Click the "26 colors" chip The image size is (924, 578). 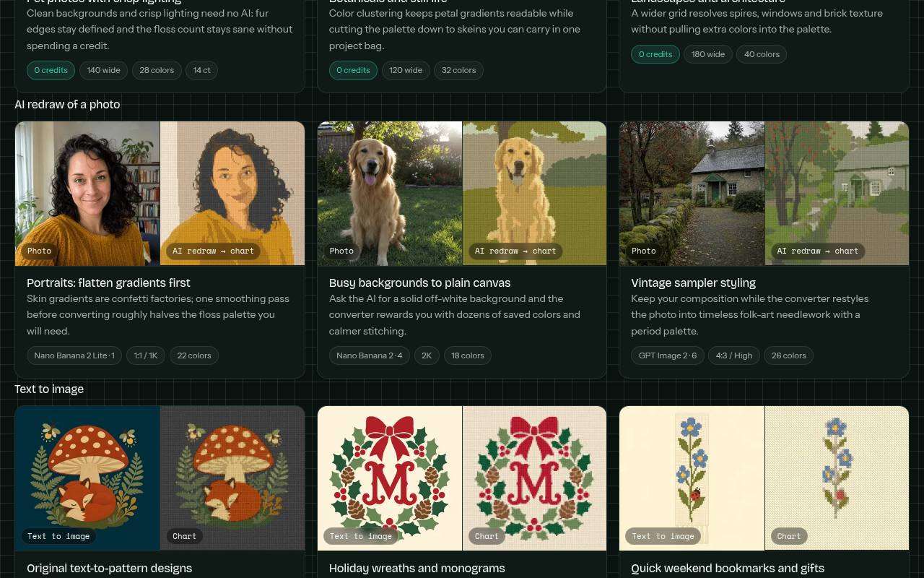pos(789,355)
